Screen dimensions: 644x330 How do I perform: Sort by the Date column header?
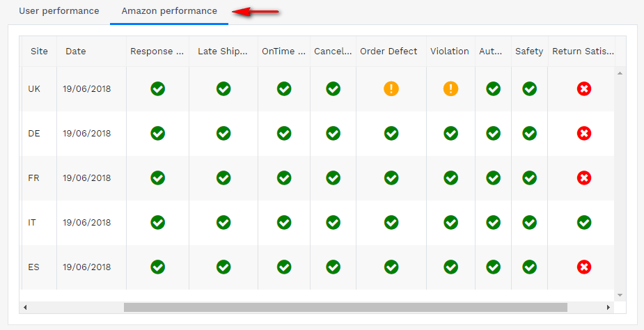pos(76,52)
